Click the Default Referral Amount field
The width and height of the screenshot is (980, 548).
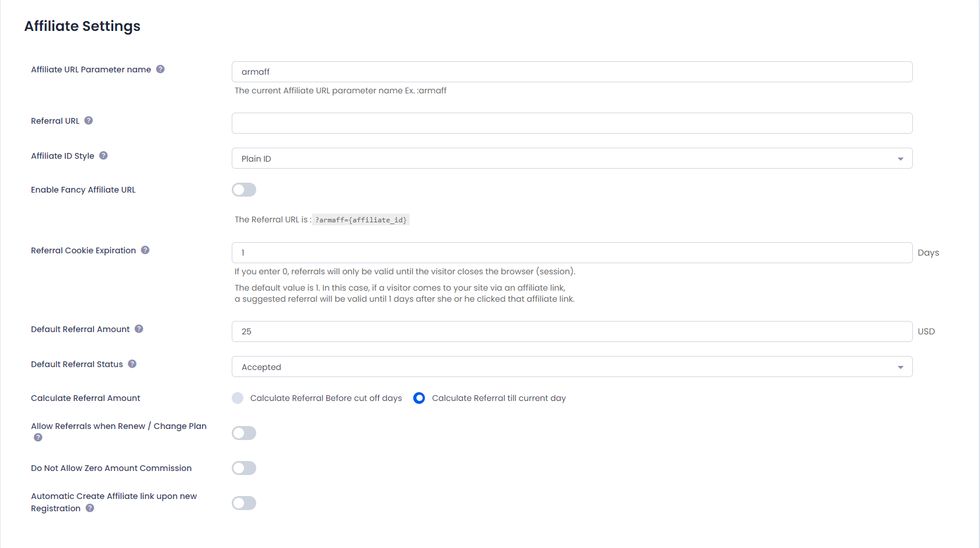click(x=572, y=331)
